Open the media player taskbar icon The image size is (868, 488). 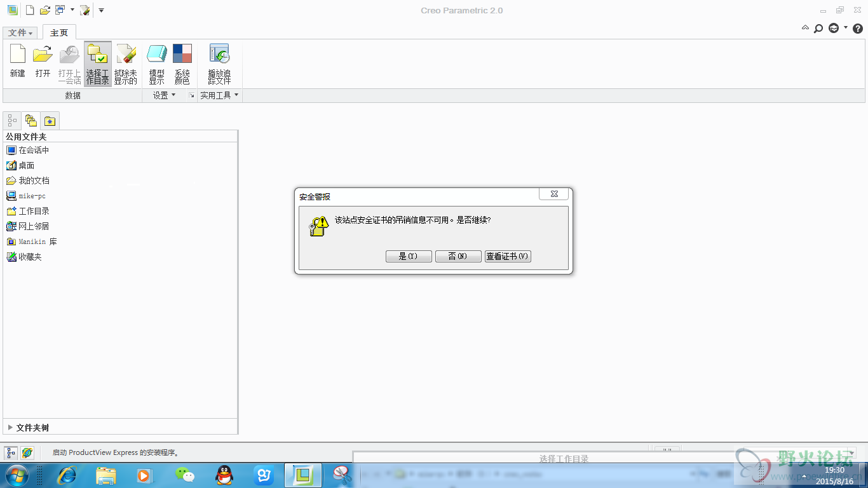[145, 475]
